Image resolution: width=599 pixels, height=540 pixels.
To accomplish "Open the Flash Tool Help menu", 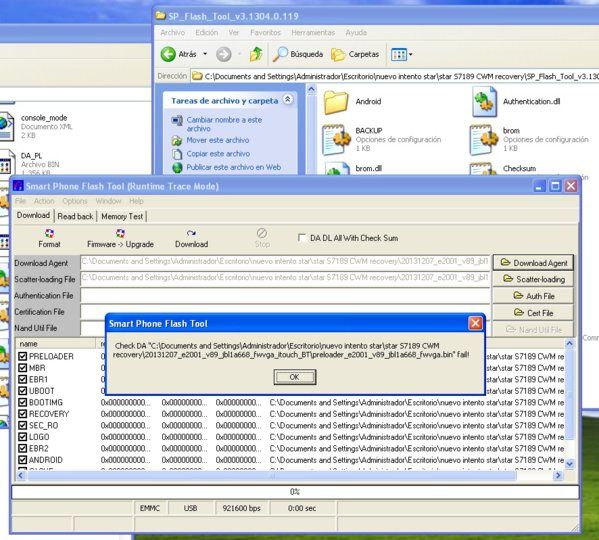I will pyautogui.click(x=136, y=201).
